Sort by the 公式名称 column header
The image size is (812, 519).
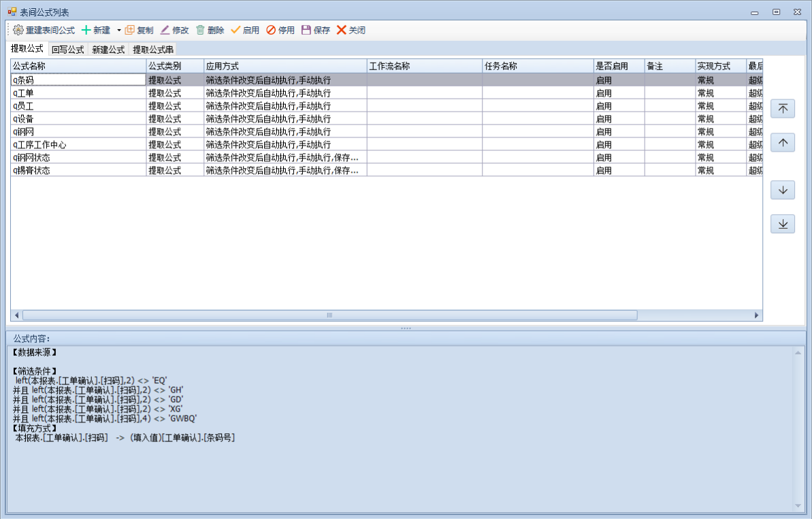[x=78, y=66]
